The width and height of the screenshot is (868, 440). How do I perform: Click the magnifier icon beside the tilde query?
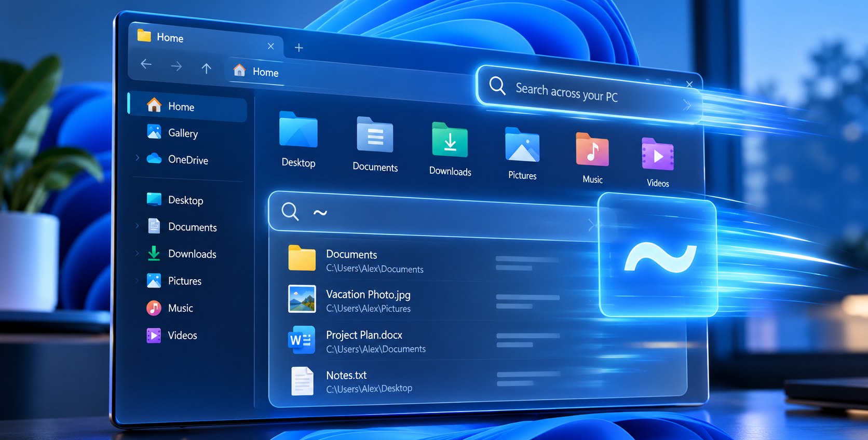pos(290,211)
